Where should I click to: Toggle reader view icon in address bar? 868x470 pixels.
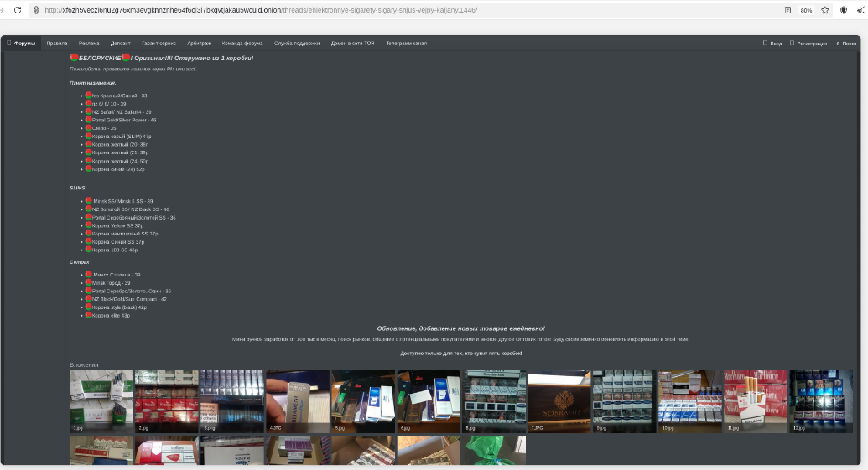[787, 10]
